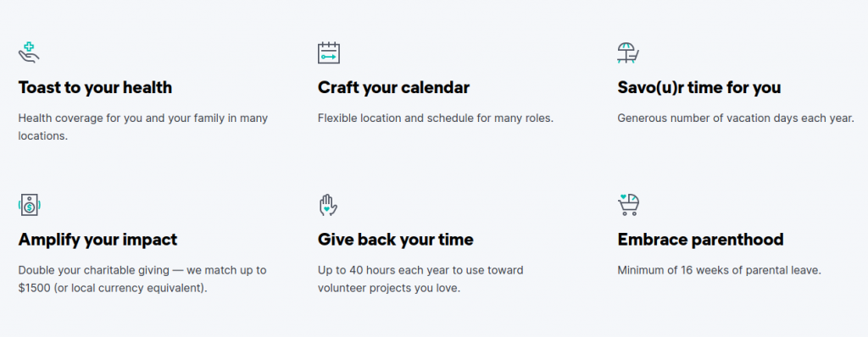The width and height of the screenshot is (868, 337).
Task: Click the 40 volunteer hours description
Action: [x=420, y=279]
